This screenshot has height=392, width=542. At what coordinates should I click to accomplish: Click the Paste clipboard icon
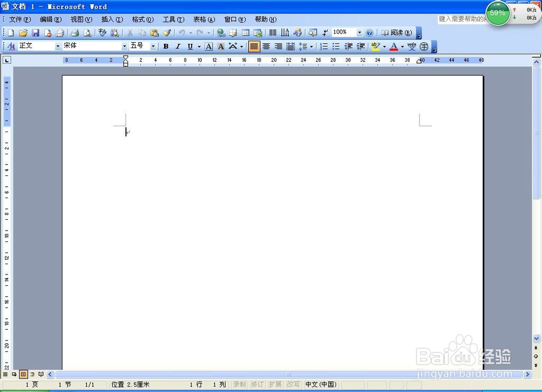(x=154, y=33)
